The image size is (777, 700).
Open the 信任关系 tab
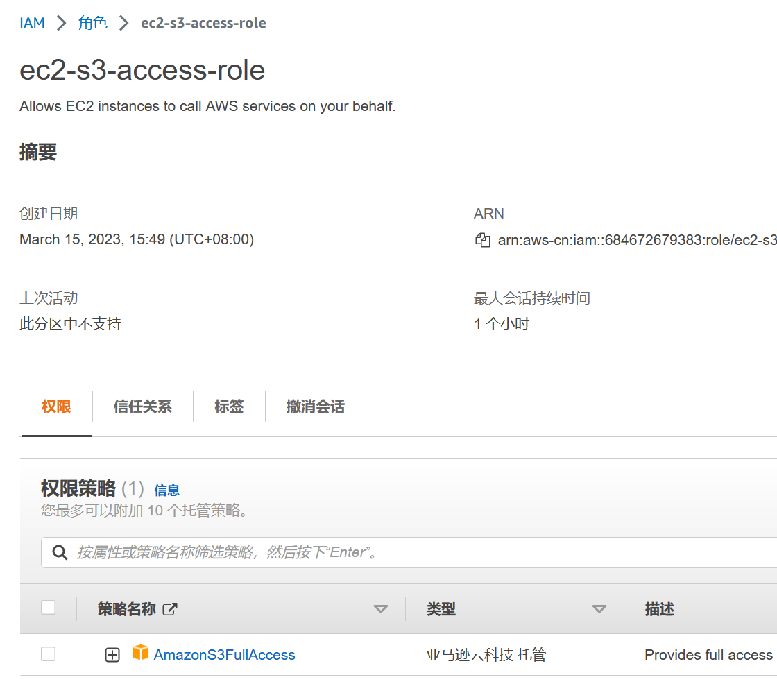143,407
